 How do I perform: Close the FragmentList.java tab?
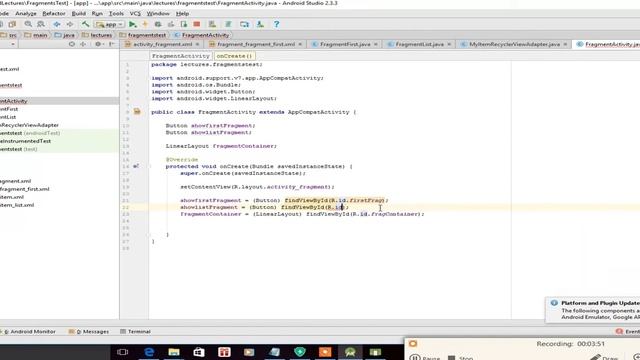pyautogui.click(x=449, y=44)
